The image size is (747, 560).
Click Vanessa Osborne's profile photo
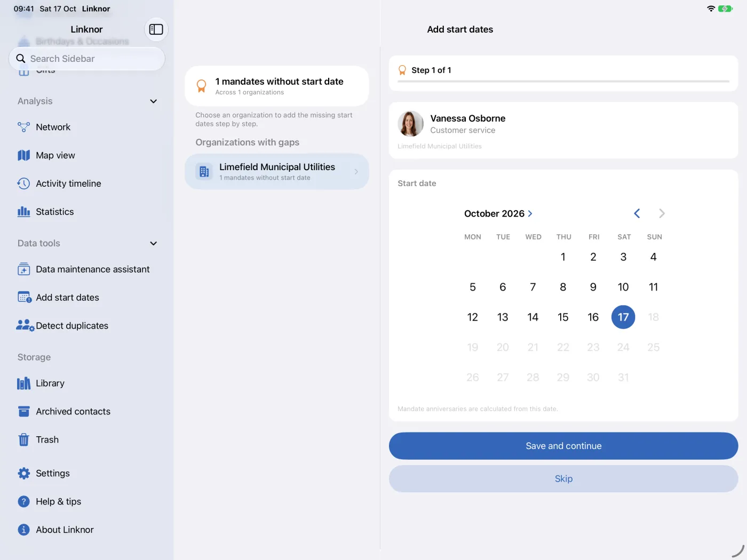410,124
